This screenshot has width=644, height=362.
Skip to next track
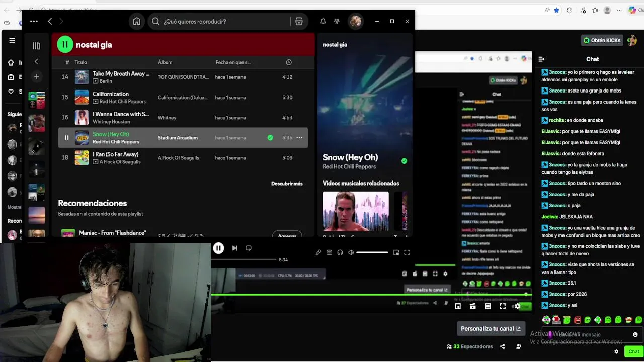coord(234,248)
